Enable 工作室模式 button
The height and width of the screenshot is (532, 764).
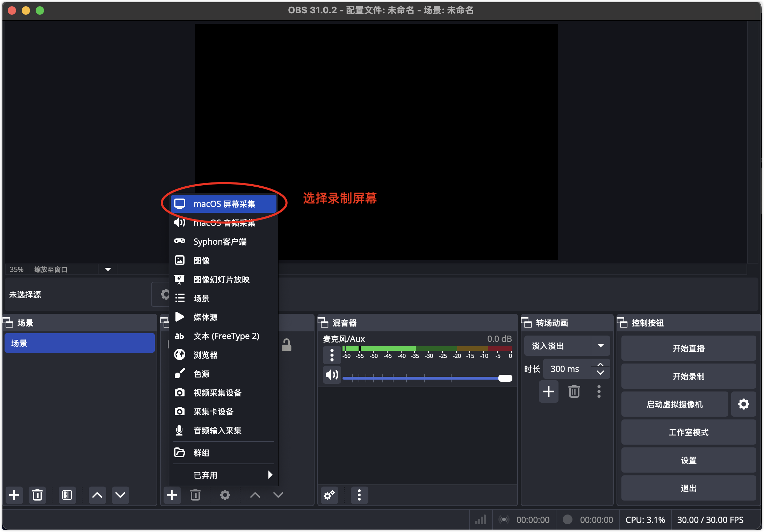coord(689,432)
